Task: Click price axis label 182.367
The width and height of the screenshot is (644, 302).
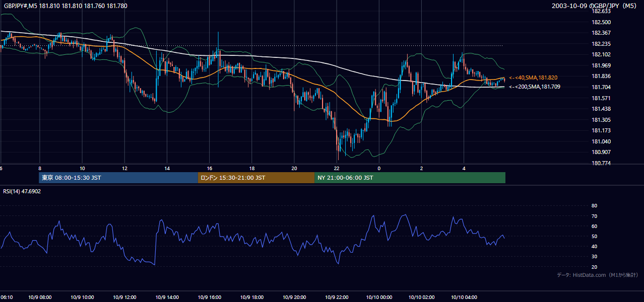Action: click(601, 33)
